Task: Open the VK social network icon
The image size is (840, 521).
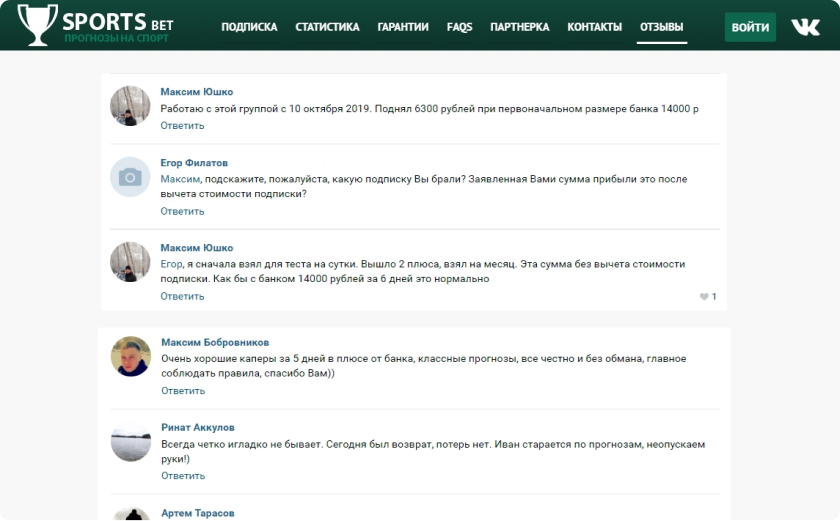Action: pyautogui.click(x=805, y=27)
